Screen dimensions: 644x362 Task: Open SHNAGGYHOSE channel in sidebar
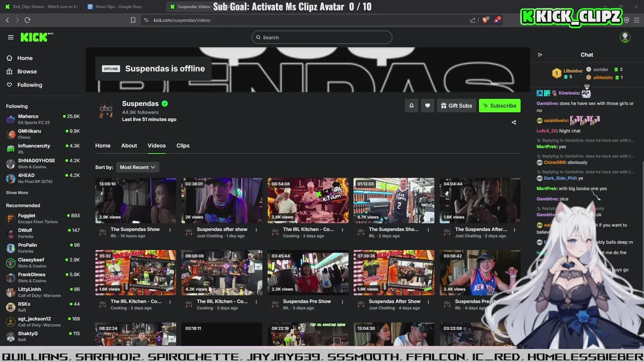pos(43,163)
